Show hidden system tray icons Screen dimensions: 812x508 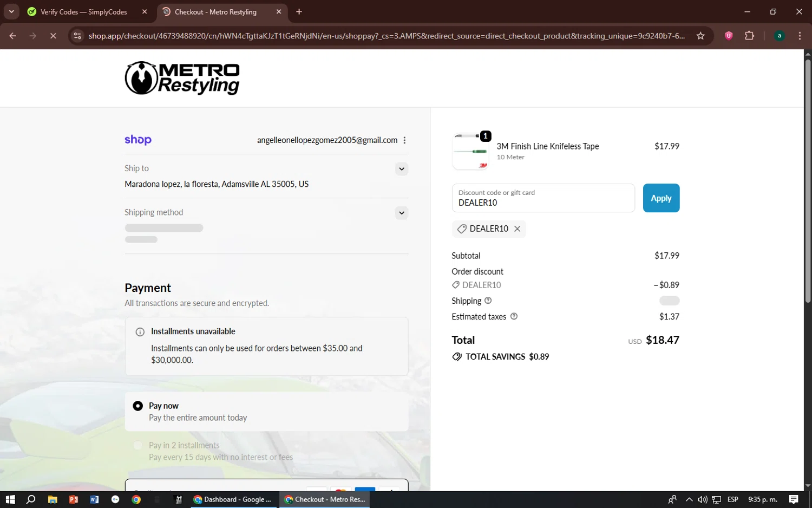(x=689, y=499)
